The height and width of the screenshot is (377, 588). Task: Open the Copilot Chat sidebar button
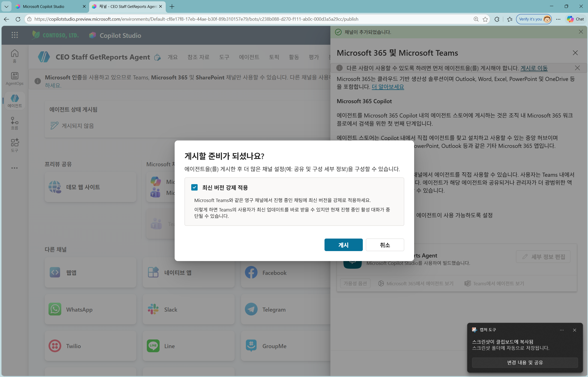pyautogui.click(x=575, y=19)
